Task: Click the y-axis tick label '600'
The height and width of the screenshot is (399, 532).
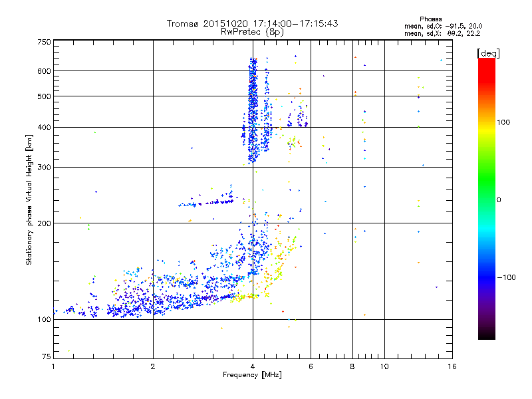Action: [x=45, y=71]
